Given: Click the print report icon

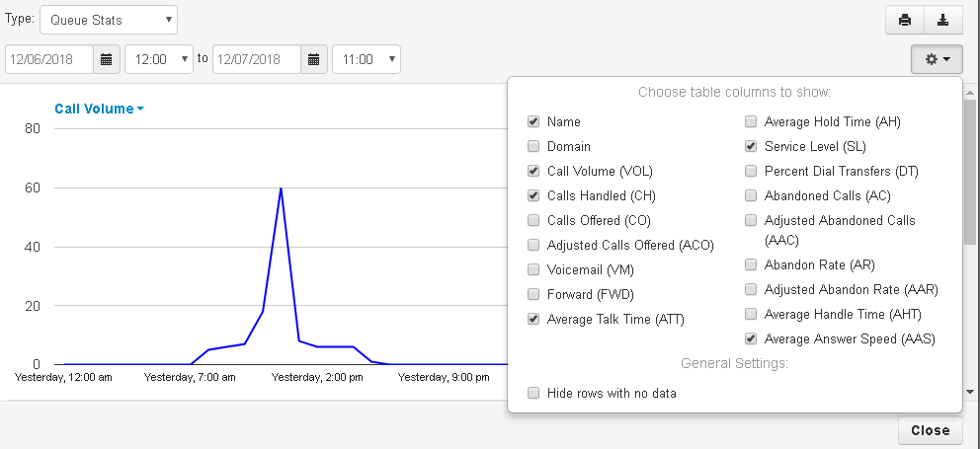Looking at the screenshot, I should [904, 20].
